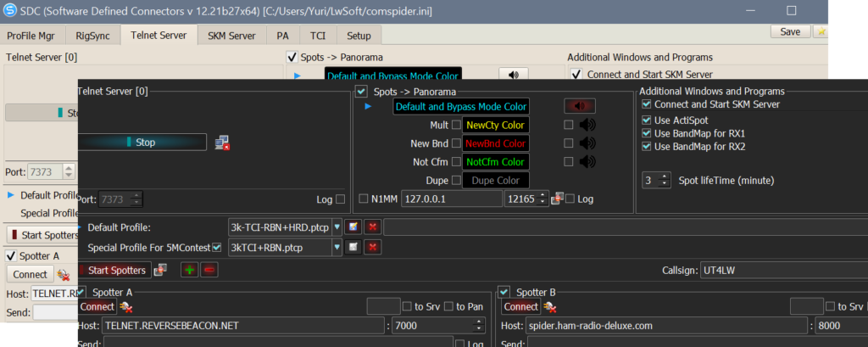This screenshot has height=347, width=868.
Task: Click the Telnet Server network status icon beside Stop
Action: [x=223, y=143]
